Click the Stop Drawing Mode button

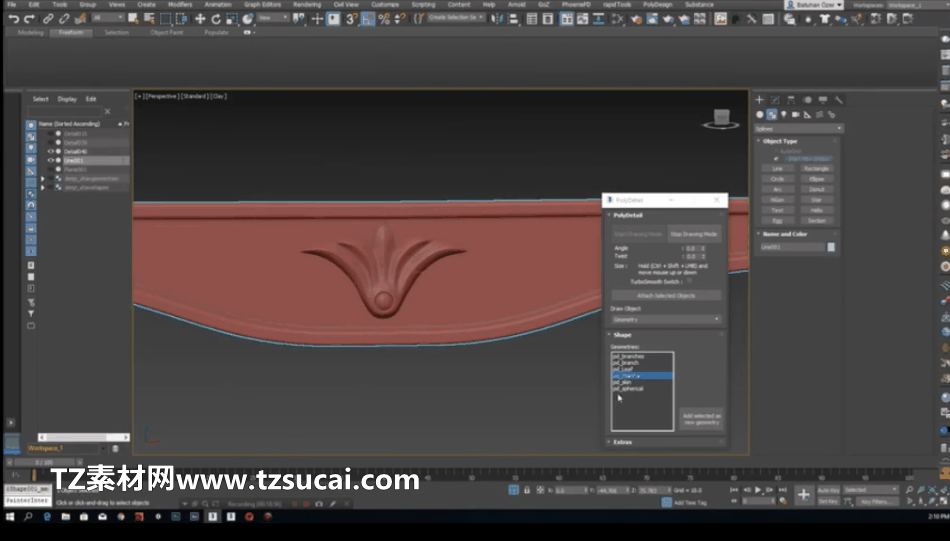[x=694, y=234]
